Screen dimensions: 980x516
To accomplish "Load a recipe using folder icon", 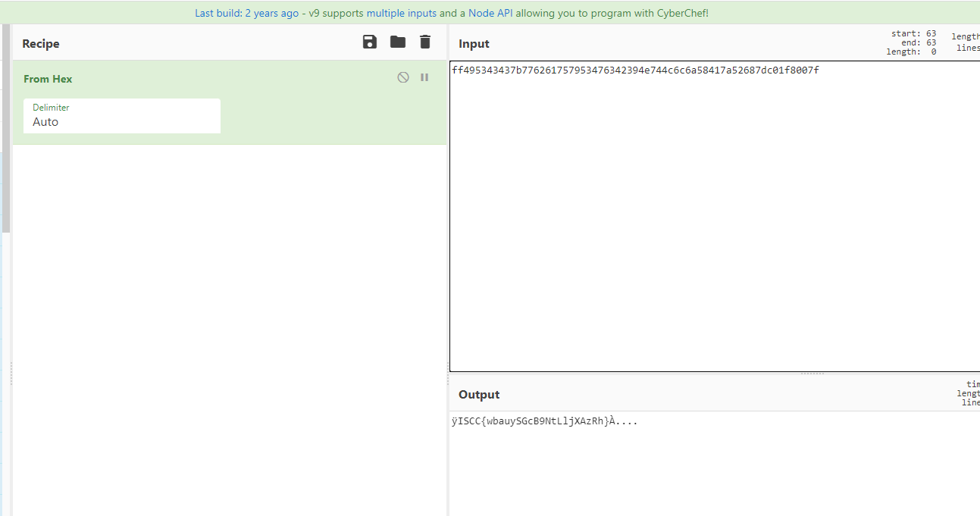I will [398, 42].
